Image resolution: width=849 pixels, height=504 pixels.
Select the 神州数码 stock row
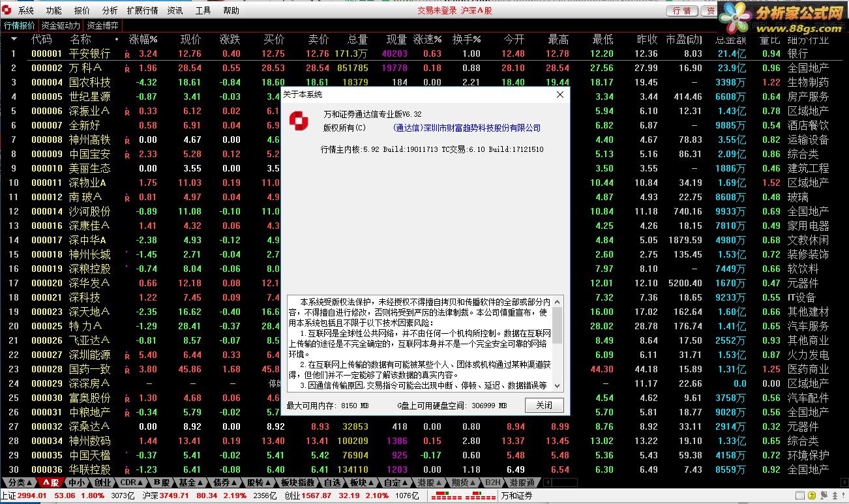tap(424, 441)
